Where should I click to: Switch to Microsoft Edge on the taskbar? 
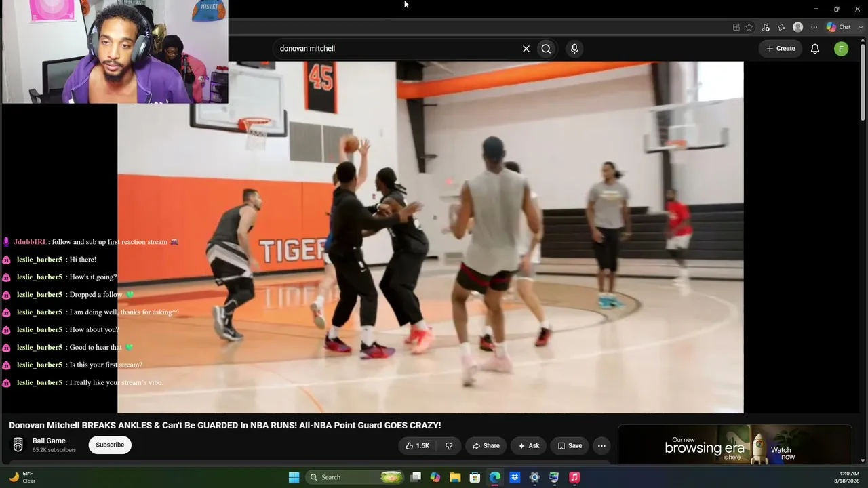point(495,477)
